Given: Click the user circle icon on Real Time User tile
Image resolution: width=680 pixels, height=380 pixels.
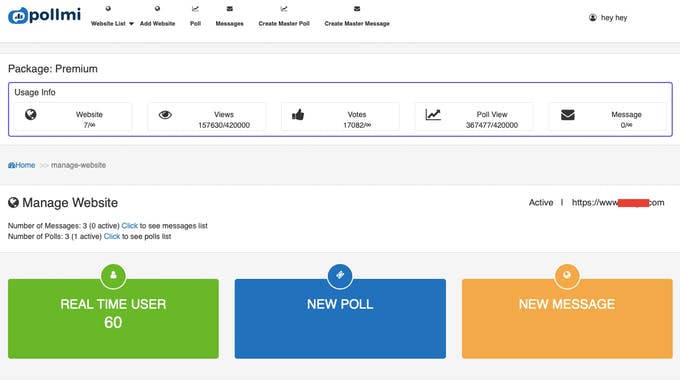Looking at the screenshot, I should point(113,275).
